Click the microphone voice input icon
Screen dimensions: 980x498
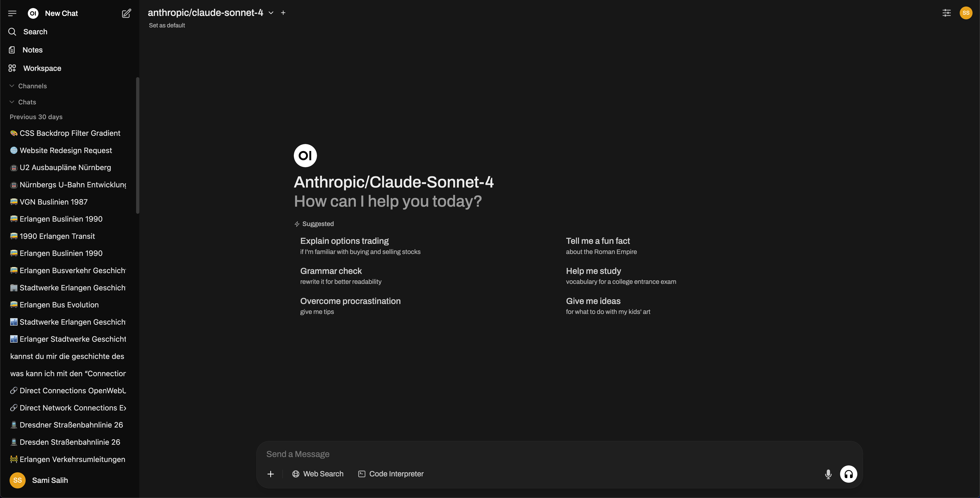click(x=828, y=474)
